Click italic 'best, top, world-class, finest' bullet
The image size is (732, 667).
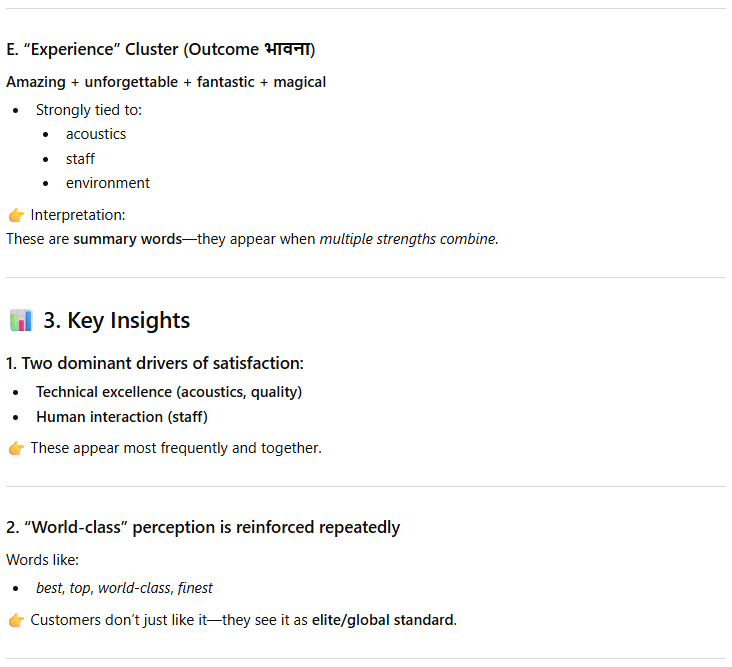pos(124,588)
